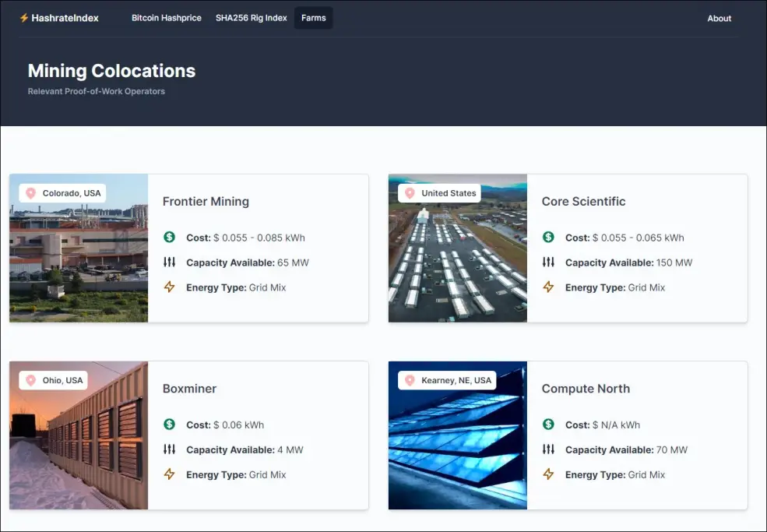Click Energy Type Grid Mix on Core Scientific card
This screenshot has height=532, width=767.
pos(615,287)
